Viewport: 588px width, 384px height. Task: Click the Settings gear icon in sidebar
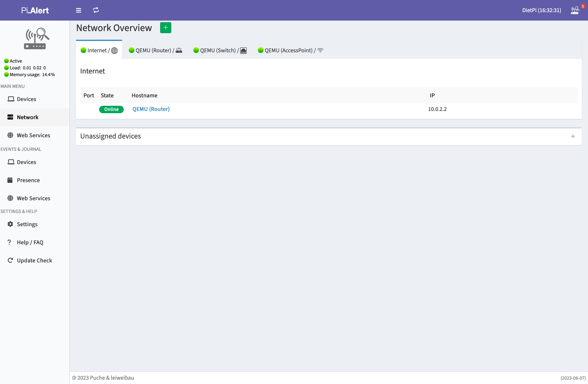tap(10, 224)
